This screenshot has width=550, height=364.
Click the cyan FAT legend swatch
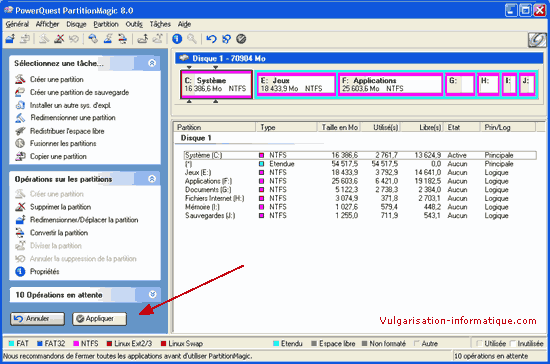11,343
